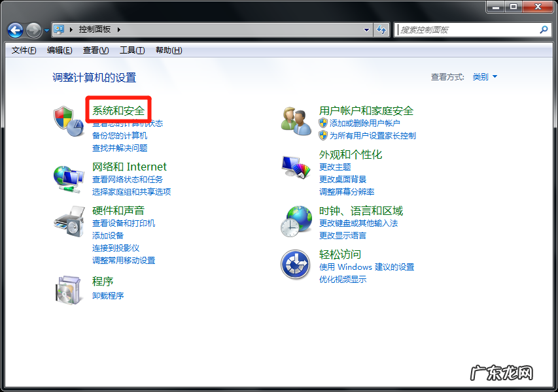Click the 更改主题 link
Viewport: 558px width, 392px height.
coord(335,167)
